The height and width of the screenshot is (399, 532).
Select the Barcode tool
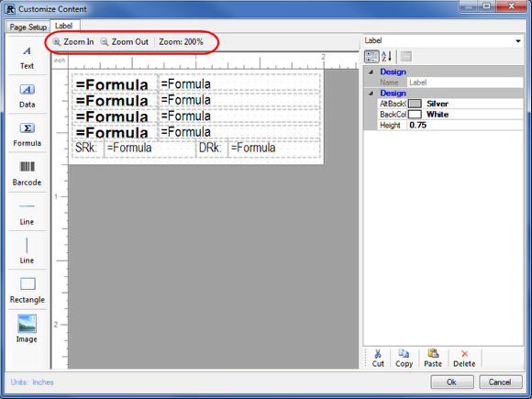click(27, 173)
